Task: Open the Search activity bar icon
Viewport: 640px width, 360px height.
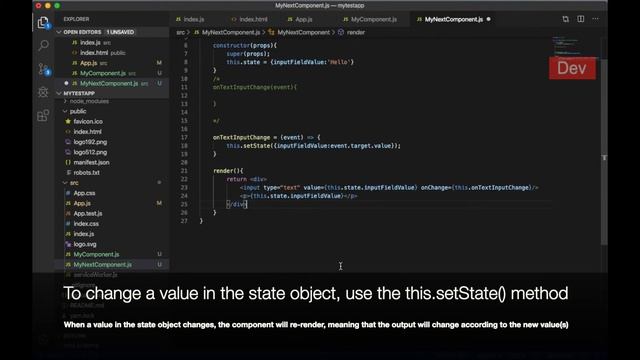Action: [43, 45]
